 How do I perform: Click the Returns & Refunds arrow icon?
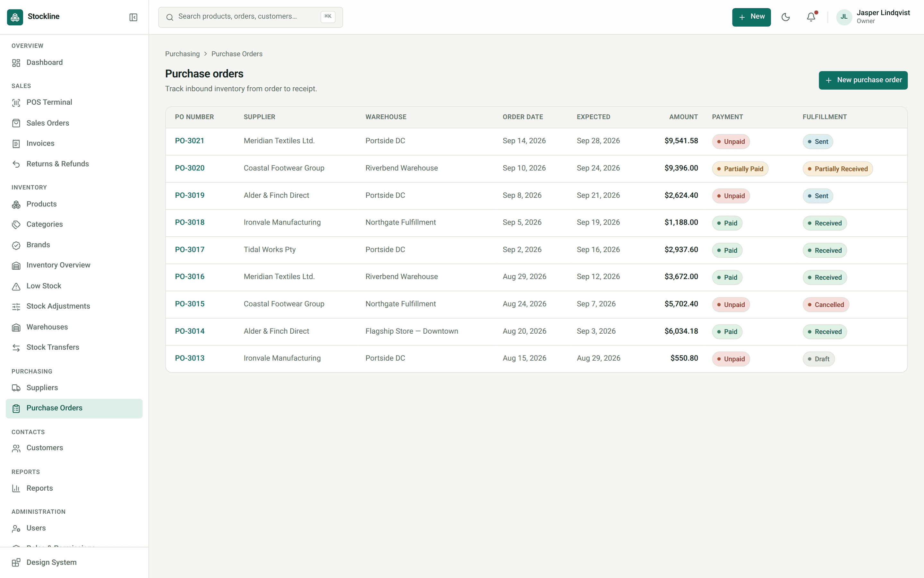point(16,164)
